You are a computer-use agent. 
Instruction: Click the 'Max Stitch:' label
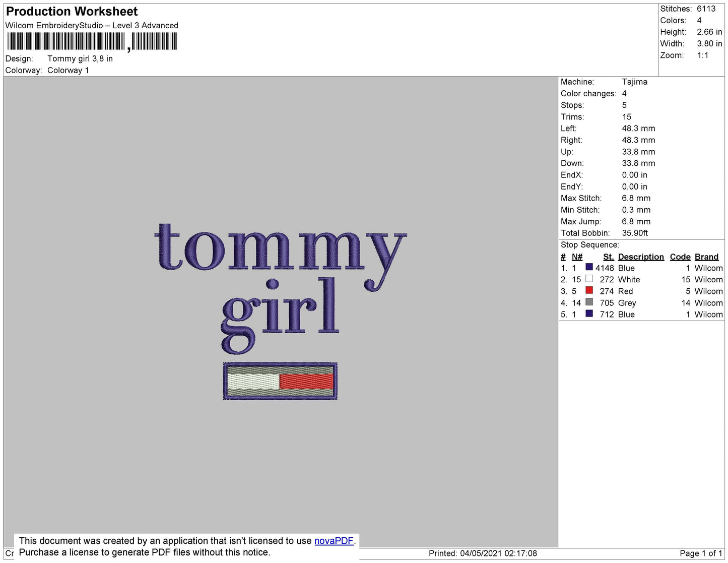(x=581, y=198)
